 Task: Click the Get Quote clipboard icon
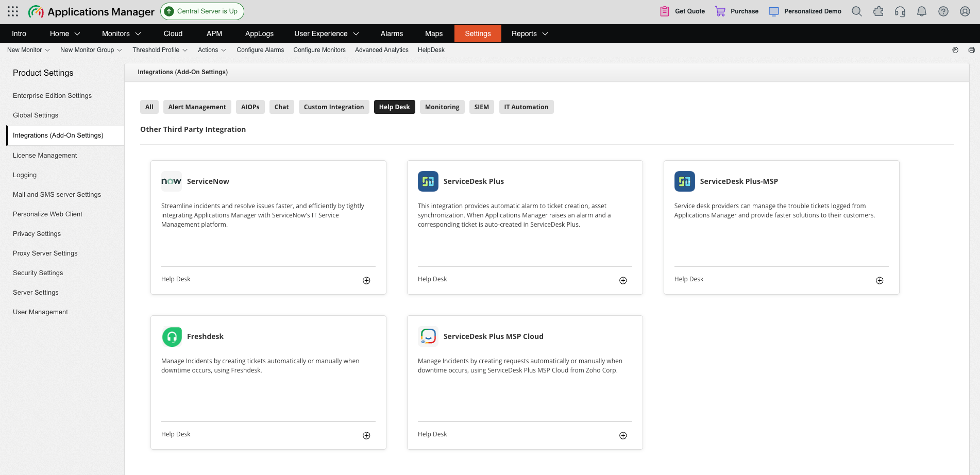click(x=665, y=11)
